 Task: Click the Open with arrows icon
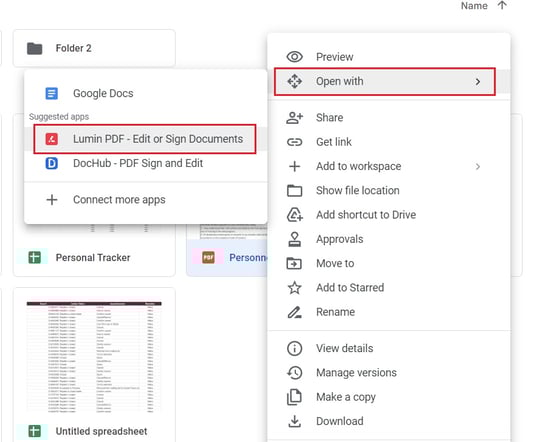pos(294,81)
